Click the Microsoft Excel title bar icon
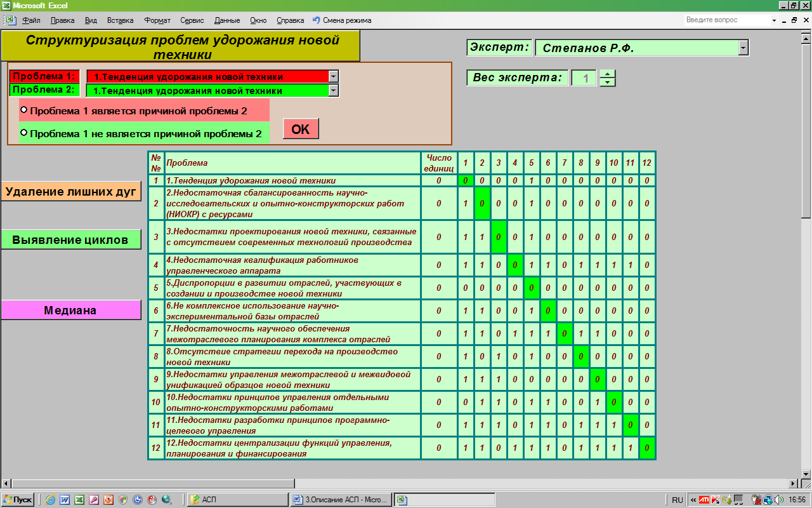The image size is (812, 508). point(6,5)
